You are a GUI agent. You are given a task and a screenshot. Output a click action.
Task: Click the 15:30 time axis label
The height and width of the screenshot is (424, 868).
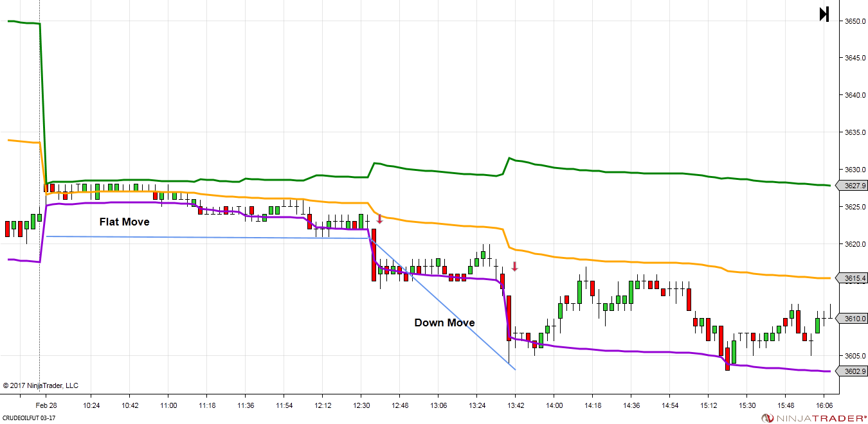(746, 405)
